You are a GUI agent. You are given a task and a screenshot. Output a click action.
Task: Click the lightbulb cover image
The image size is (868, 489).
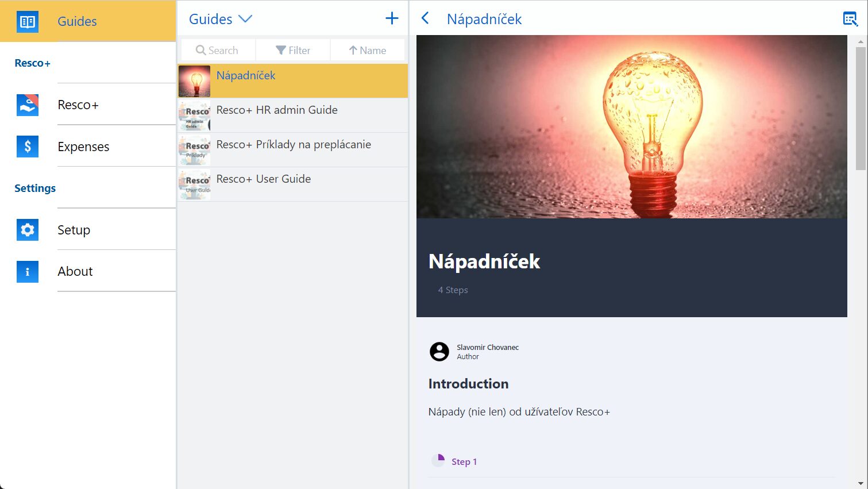coord(631,126)
